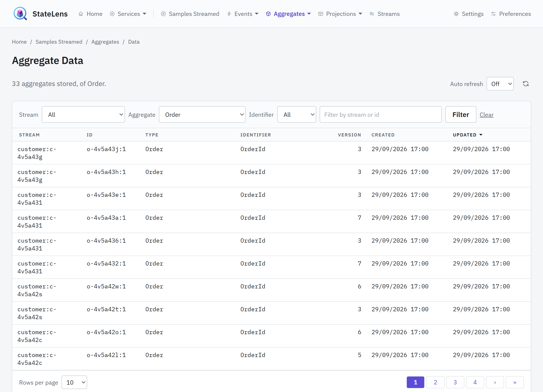Click ID o-4v5a42l:1 in the table
543x392 pixels.
(x=106, y=355)
